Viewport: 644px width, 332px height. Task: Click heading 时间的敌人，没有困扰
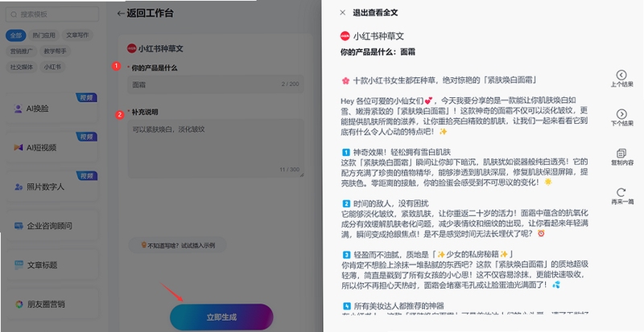point(386,203)
